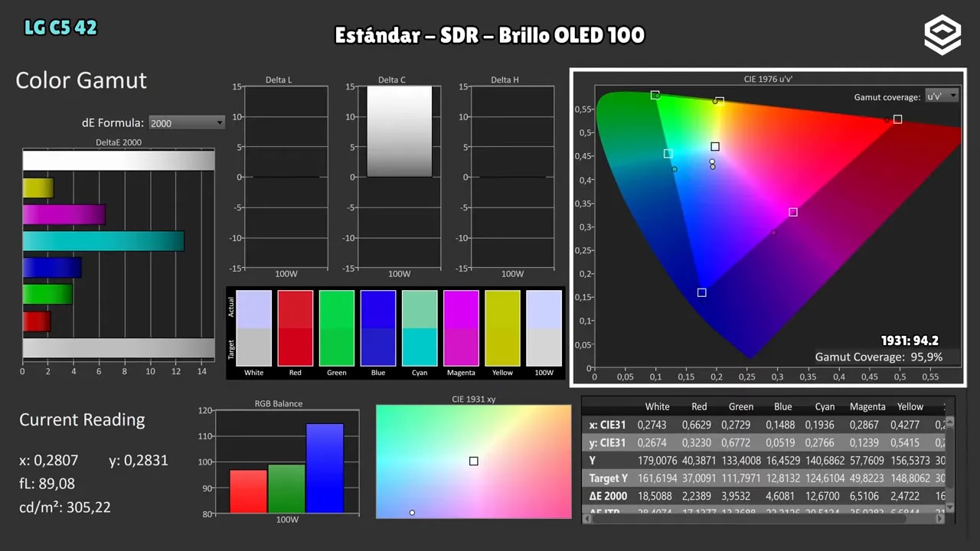Pick the Yellow actual/target swatch

502,328
